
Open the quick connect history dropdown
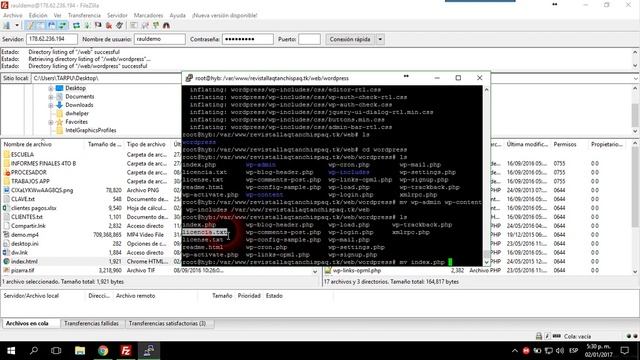pyautogui.click(x=380, y=39)
